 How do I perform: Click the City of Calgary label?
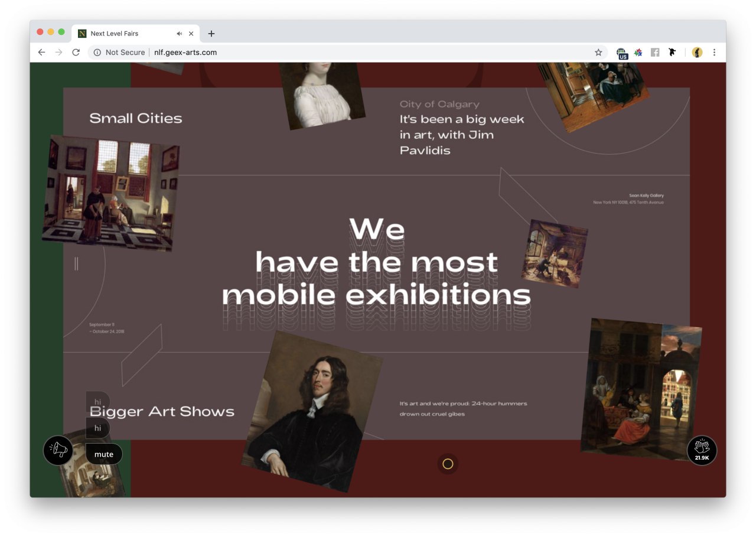click(x=439, y=104)
